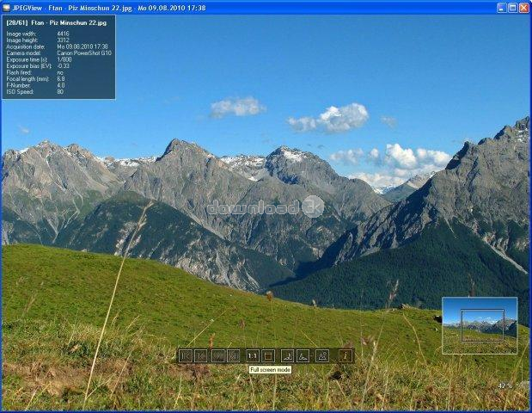Click the 42 % zoom indicator
Image resolution: width=532 pixels, height=413 pixels.
tap(504, 385)
